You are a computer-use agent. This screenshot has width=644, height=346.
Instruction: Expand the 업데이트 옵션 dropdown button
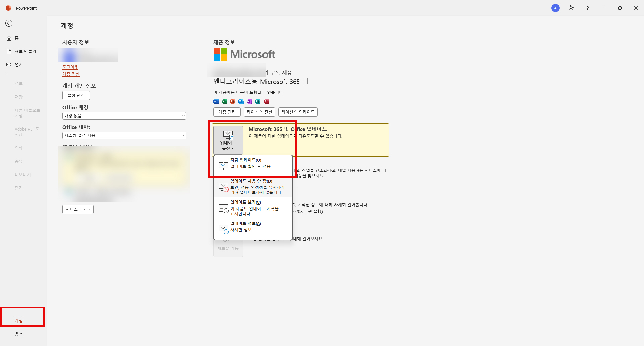pyautogui.click(x=228, y=140)
